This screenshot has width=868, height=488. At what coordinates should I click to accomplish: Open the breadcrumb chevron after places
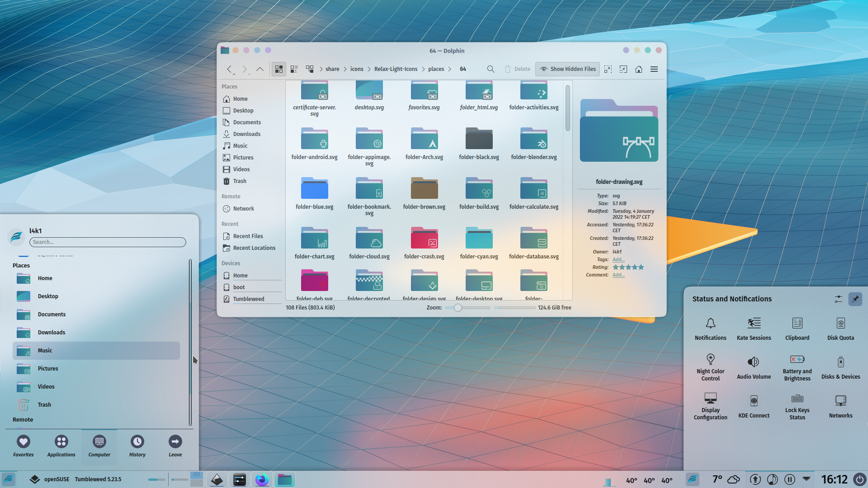[x=450, y=69]
